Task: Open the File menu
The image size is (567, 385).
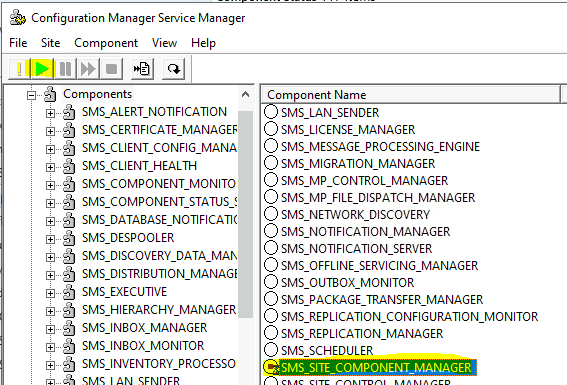Action: [x=18, y=43]
